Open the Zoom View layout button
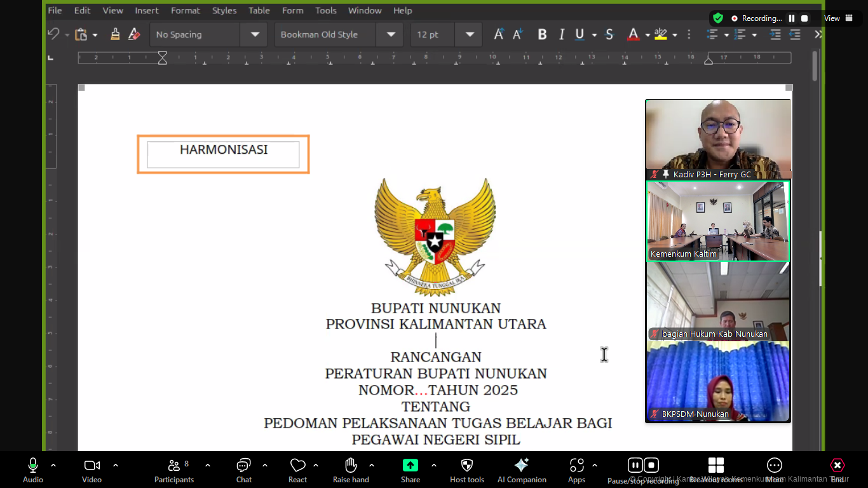868x488 pixels. (839, 18)
